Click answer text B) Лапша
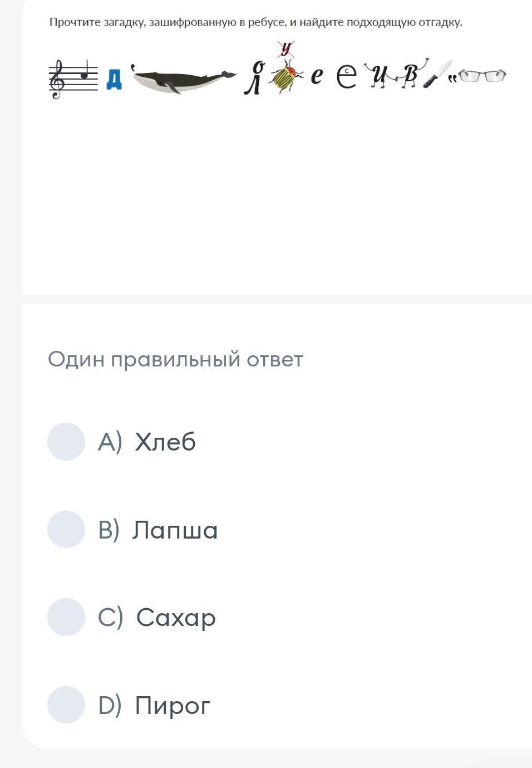 point(157,530)
